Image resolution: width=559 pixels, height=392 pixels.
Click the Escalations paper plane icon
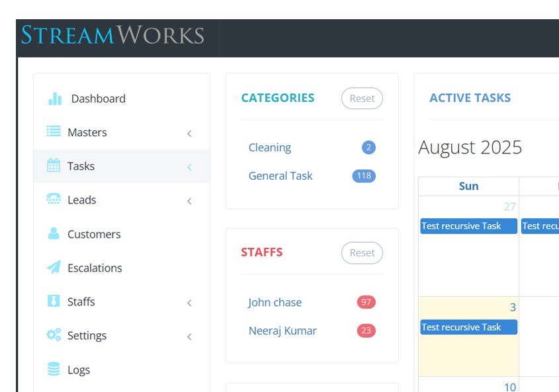coord(54,268)
